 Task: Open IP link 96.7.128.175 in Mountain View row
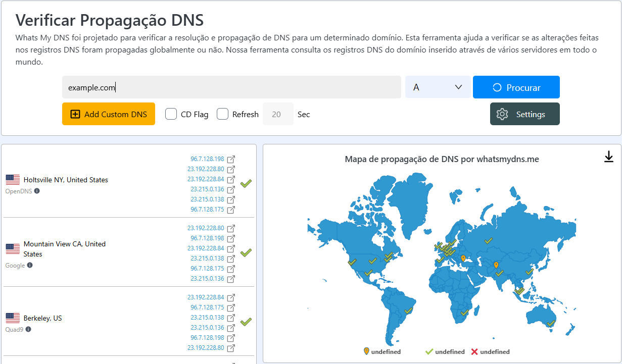[x=207, y=269]
